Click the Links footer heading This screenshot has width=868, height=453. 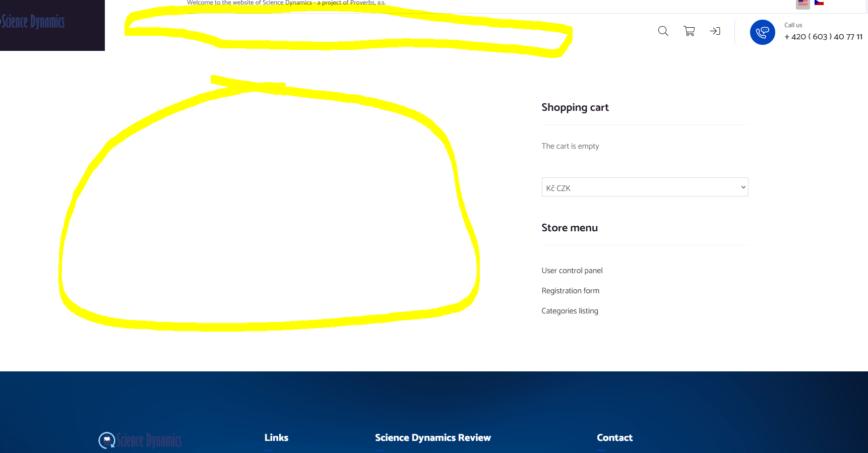[x=276, y=437]
